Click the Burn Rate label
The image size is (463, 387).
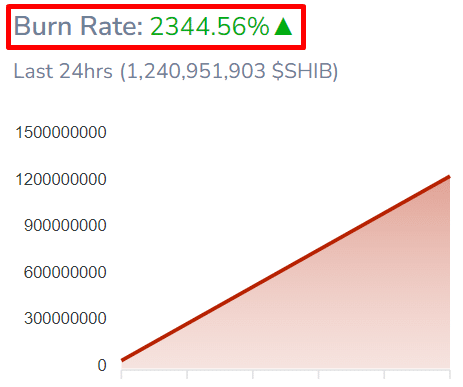pyautogui.click(x=79, y=26)
